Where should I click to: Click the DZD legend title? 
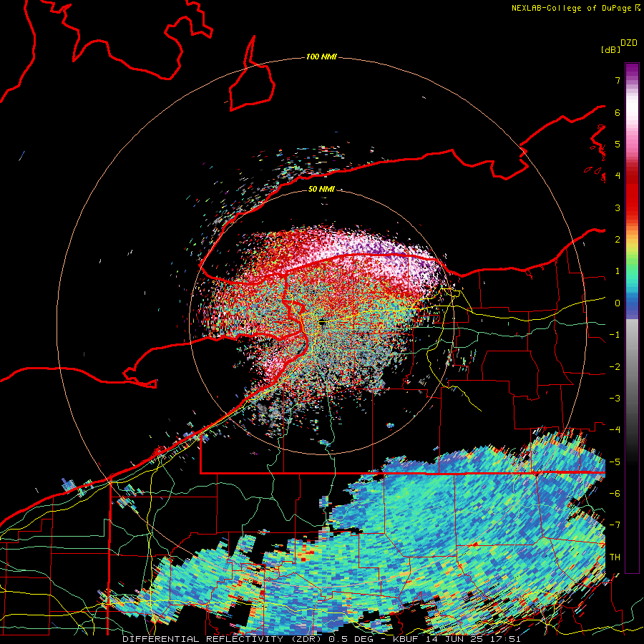tap(628, 43)
